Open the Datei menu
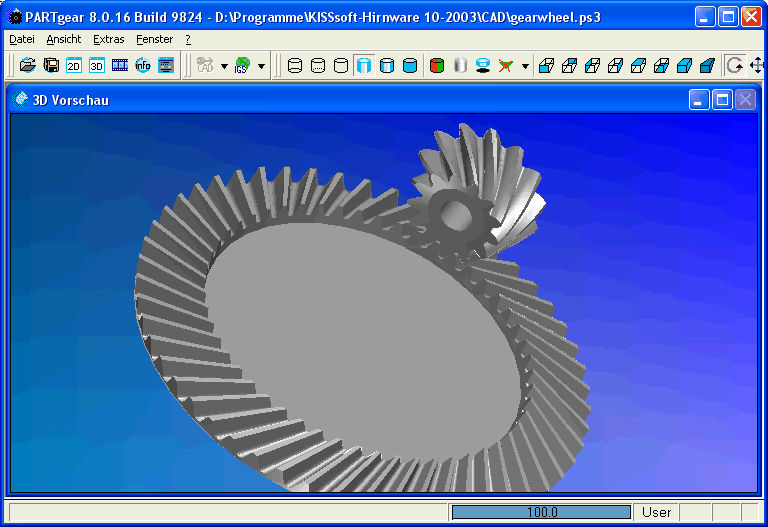Screen dimensions: 768x527 pos(21,39)
